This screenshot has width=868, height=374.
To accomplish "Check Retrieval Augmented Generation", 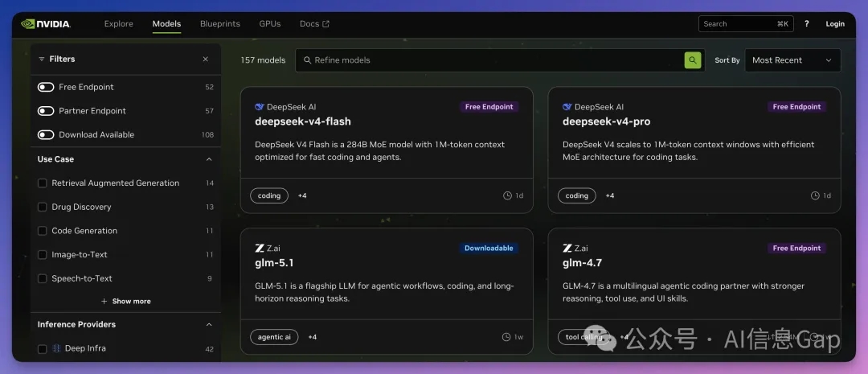I will tap(42, 183).
